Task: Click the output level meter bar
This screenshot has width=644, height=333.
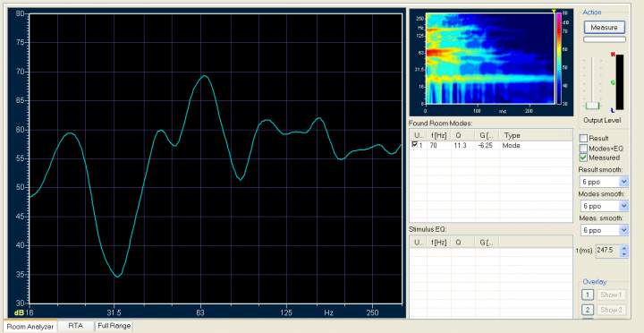Action: click(619, 81)
